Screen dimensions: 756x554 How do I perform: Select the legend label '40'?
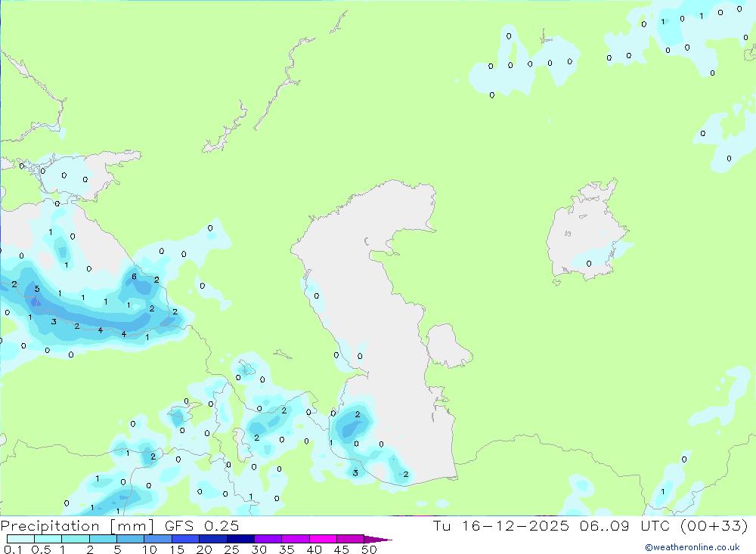pos(314,549)
